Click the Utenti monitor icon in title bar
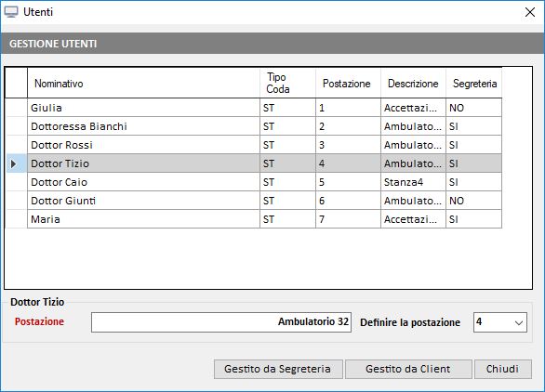The image size is (545, 392). pos(11,12)
